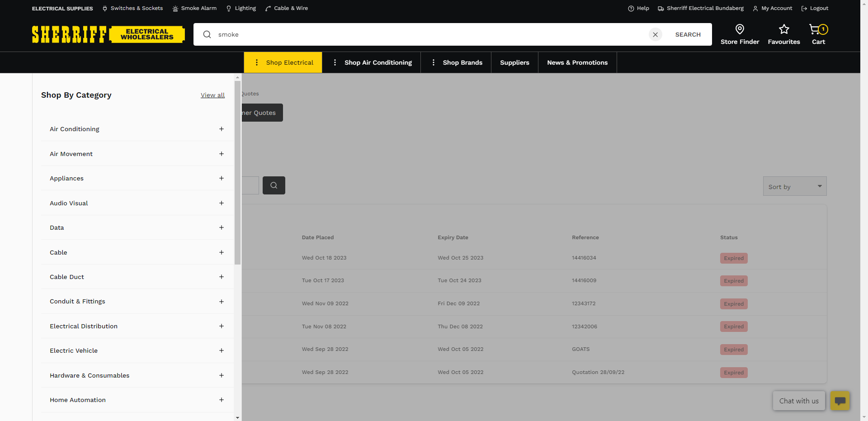
Task: Click Logout in the top bar
Action: pos(815,8)
